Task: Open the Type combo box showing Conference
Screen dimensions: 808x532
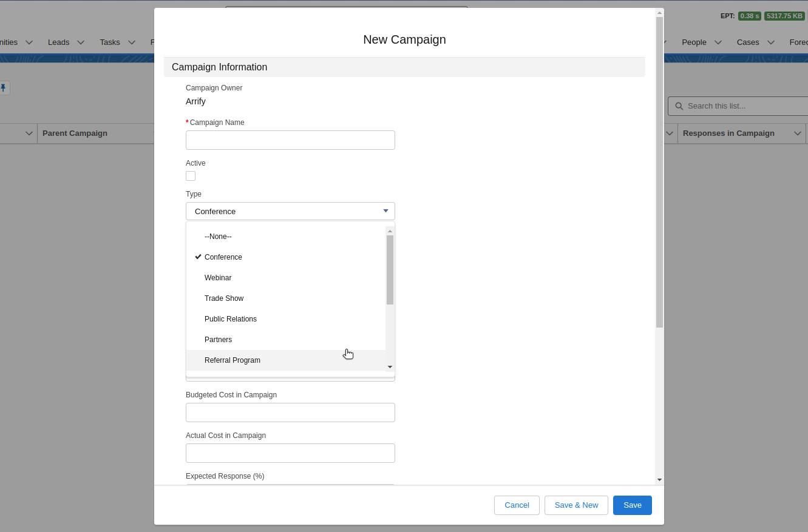Action: (290, 211)
